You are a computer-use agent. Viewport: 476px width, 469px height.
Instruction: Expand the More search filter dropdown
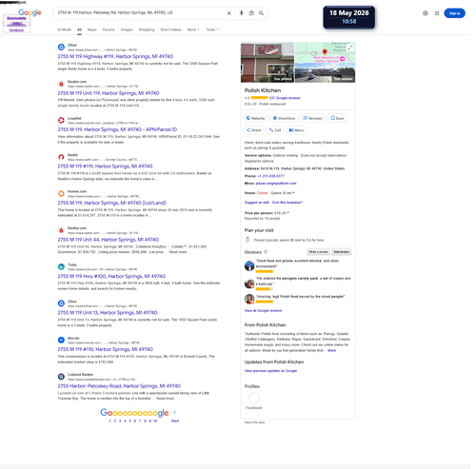[x=193, y=29]
